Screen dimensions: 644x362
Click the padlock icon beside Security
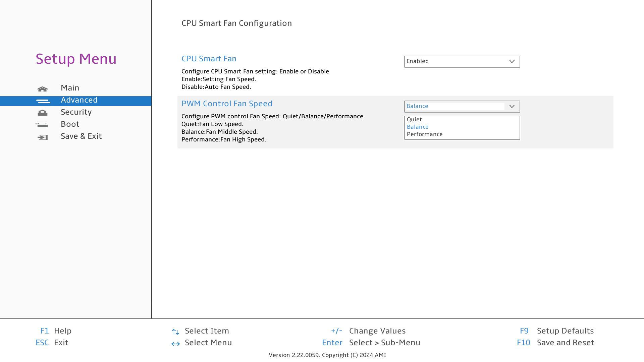(x=43, y=113)
